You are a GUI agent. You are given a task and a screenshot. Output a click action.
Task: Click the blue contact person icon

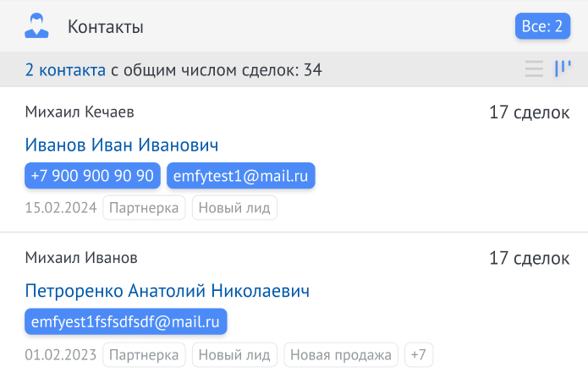36,25
